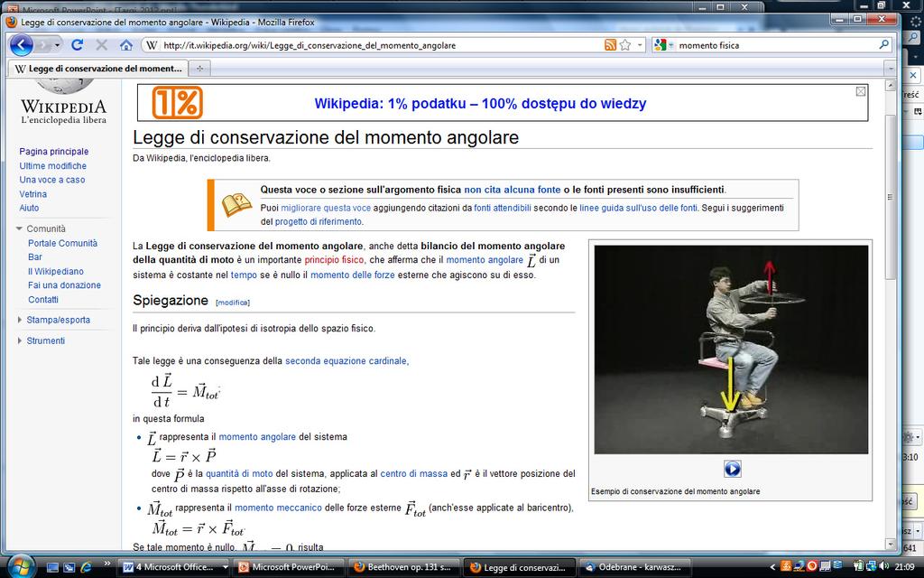Viewport: 924px width, 578px height.
Task: Open the 'quantità di moto' link
Action: pos(239,473)
